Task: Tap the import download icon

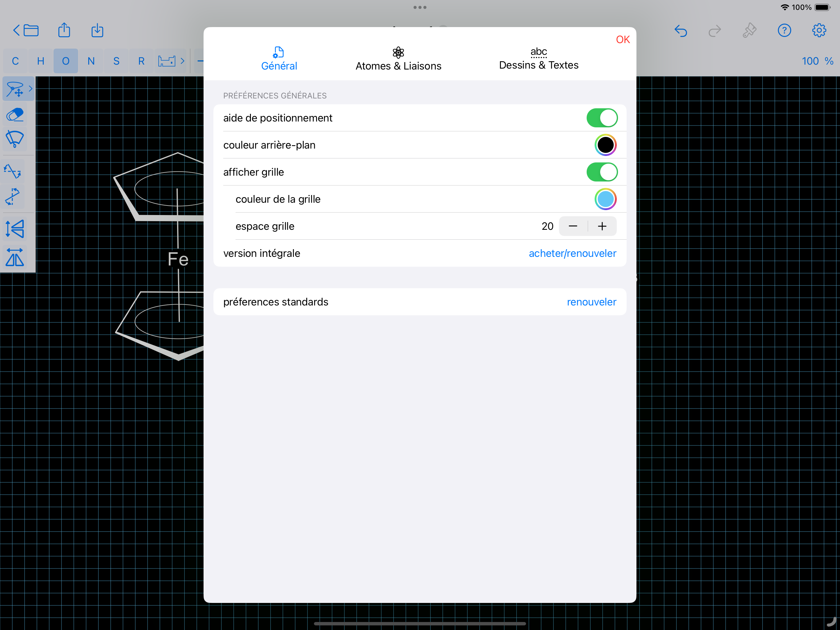Action: point(97,30)
